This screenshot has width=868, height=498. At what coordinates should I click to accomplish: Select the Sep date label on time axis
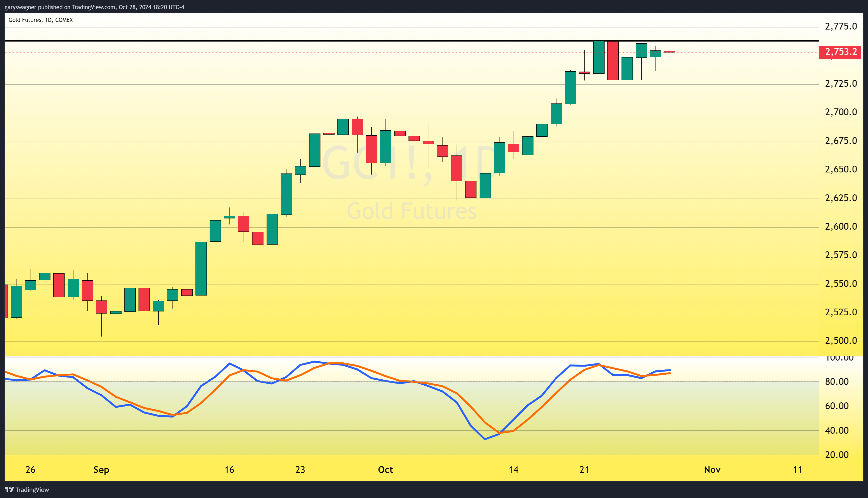[101, 470]
